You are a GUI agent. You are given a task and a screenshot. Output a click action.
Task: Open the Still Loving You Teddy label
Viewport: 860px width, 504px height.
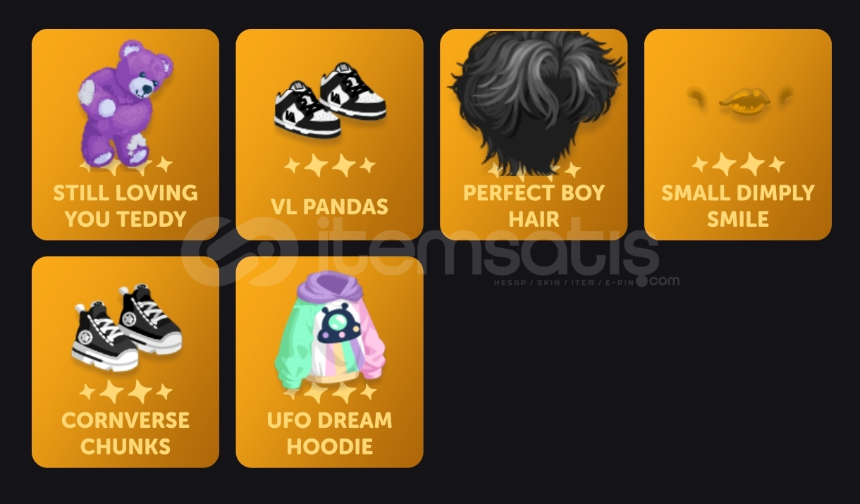pyautogui.click(x=125, y=205)
